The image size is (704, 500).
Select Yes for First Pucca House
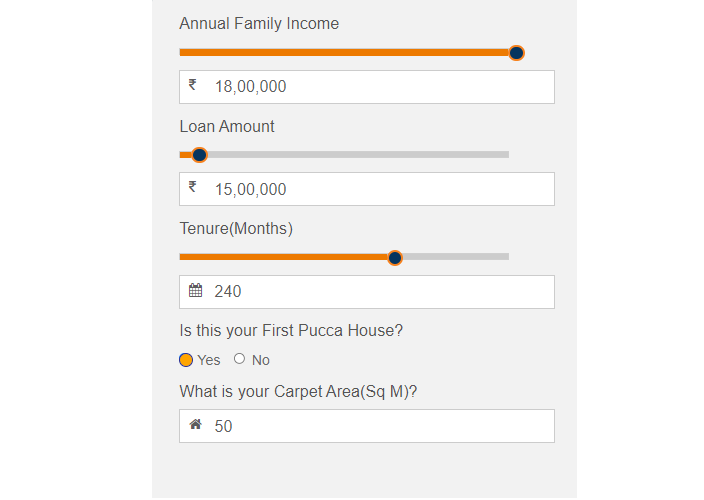pyautogui.click(x=186, y=360)
